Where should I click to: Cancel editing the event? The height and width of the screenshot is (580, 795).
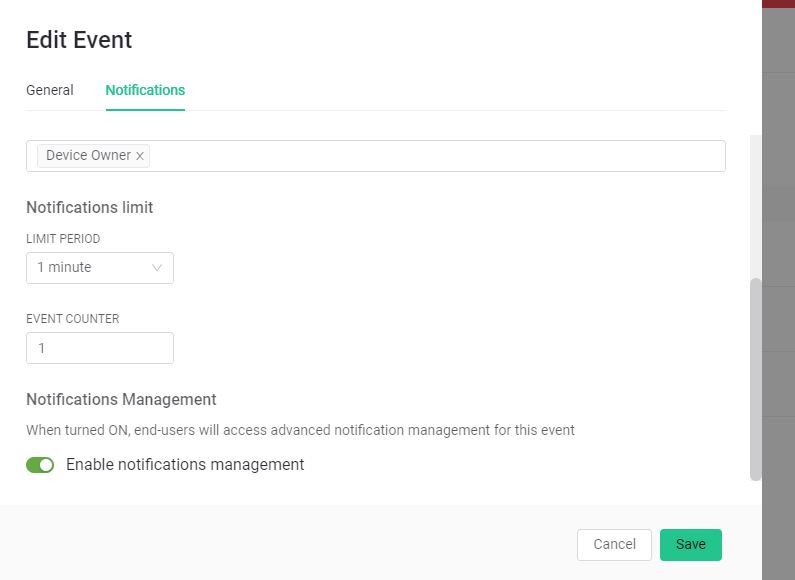pyautogui.click(x=614, y=545)
